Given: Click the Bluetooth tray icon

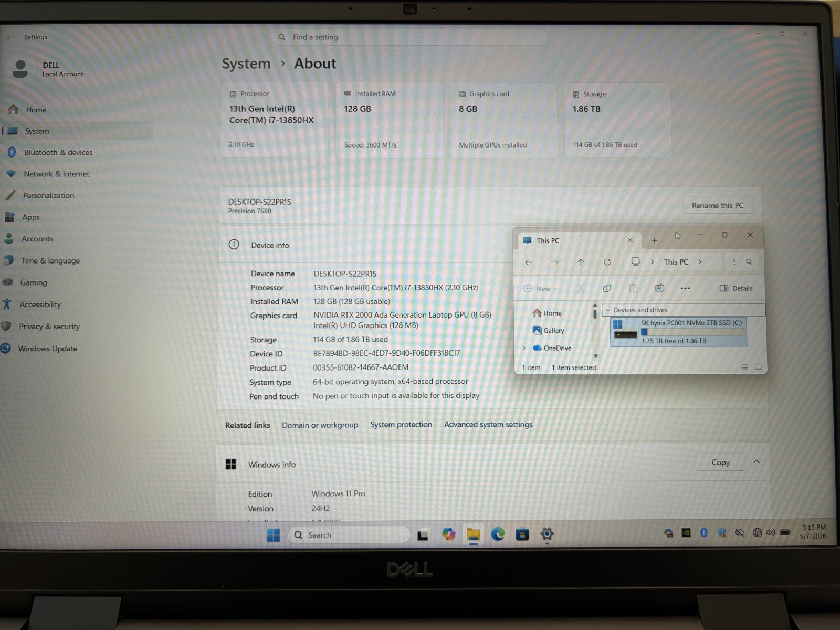Looking at the screenshot, I should [x=704, y=533].
